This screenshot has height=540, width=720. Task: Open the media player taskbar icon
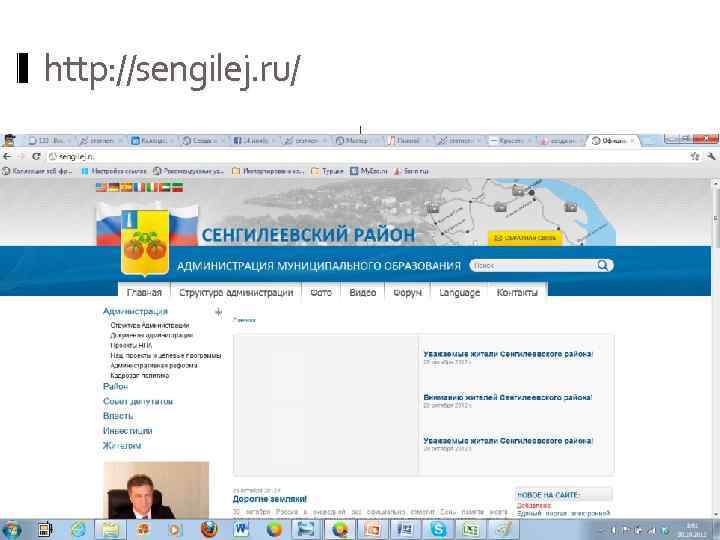[x=175, y=529]
